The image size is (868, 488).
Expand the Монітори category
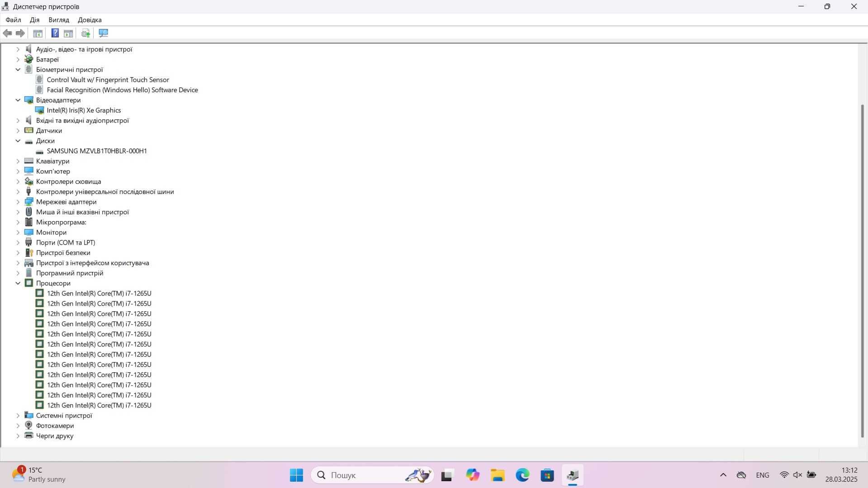tap(18, 232)
